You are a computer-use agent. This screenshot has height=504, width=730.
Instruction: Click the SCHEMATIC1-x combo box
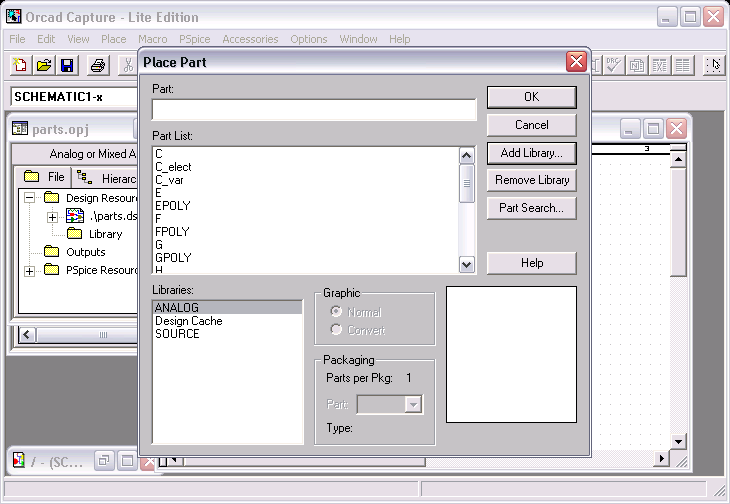74,97
